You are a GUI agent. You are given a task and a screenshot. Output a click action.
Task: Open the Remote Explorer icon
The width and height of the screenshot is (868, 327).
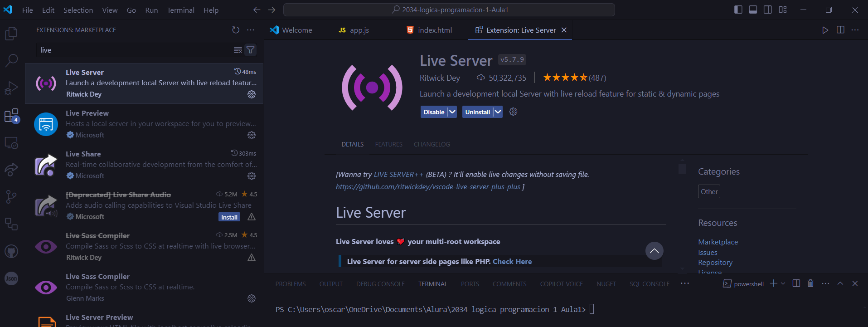pyautogui.click(x=11, y=143)
